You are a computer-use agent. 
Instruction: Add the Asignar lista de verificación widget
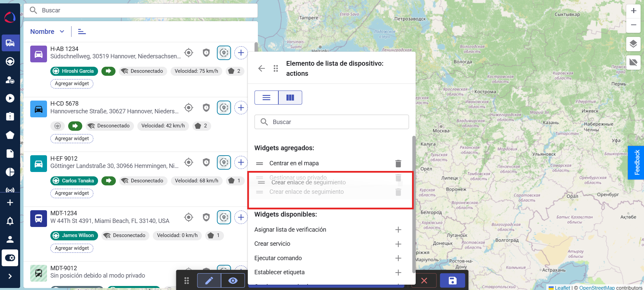398,230
